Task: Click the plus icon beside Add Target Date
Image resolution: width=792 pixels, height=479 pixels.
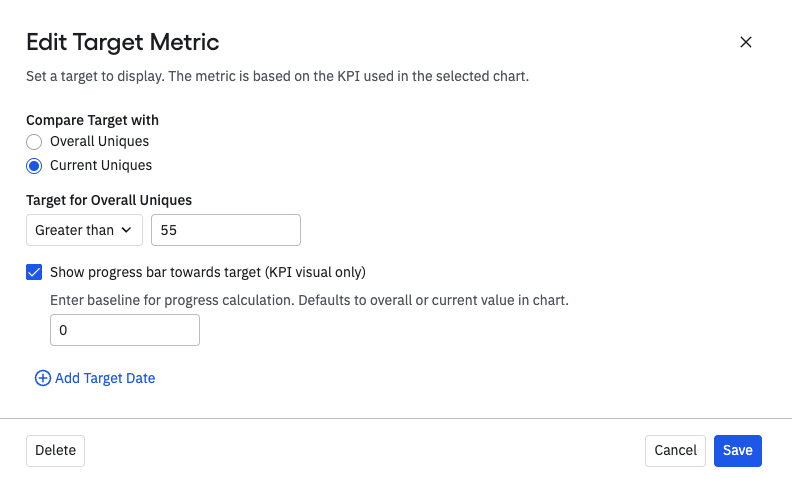Action: tap(42, 378)
